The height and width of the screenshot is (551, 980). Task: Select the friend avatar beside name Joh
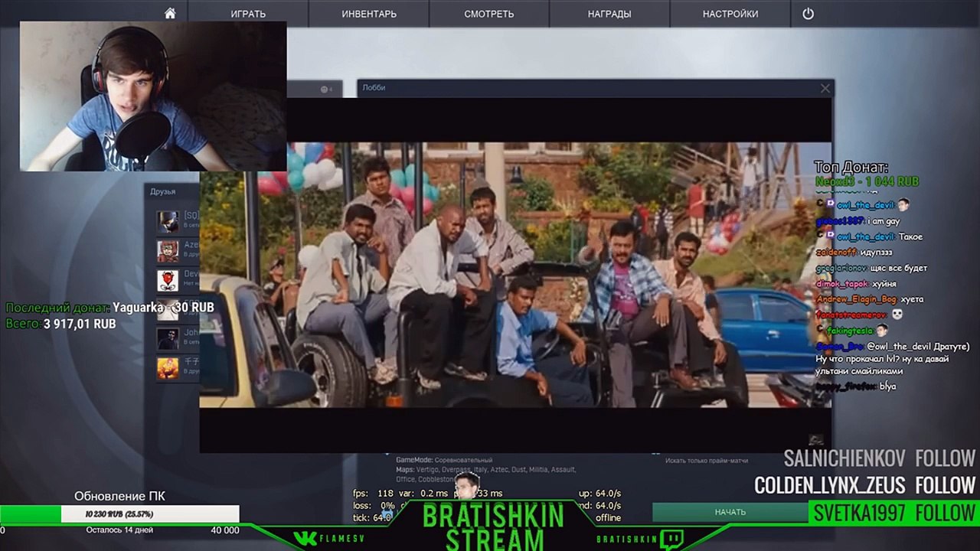tap(168, 338)
